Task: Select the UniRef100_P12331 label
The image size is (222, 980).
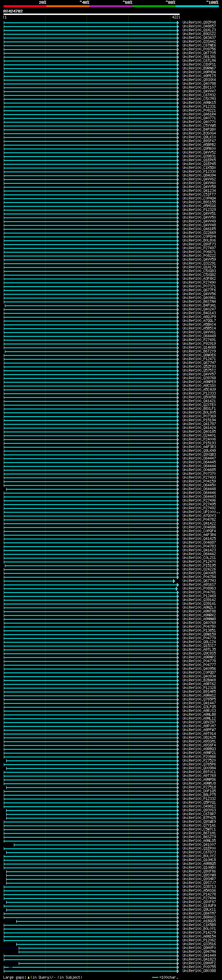Action: (199, 106)
